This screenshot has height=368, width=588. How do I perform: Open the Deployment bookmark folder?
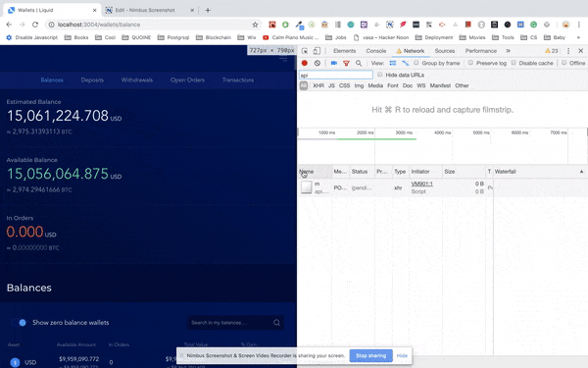(x=435, y=37)
